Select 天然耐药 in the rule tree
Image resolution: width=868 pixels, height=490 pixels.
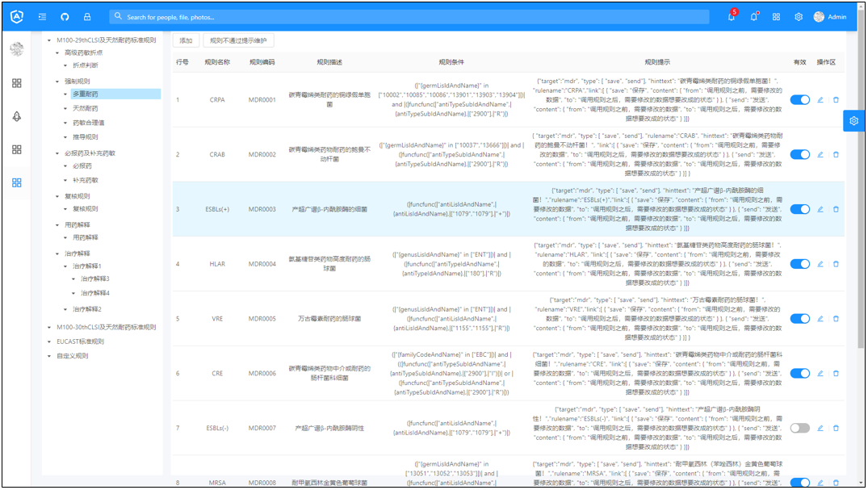point(85,108)
